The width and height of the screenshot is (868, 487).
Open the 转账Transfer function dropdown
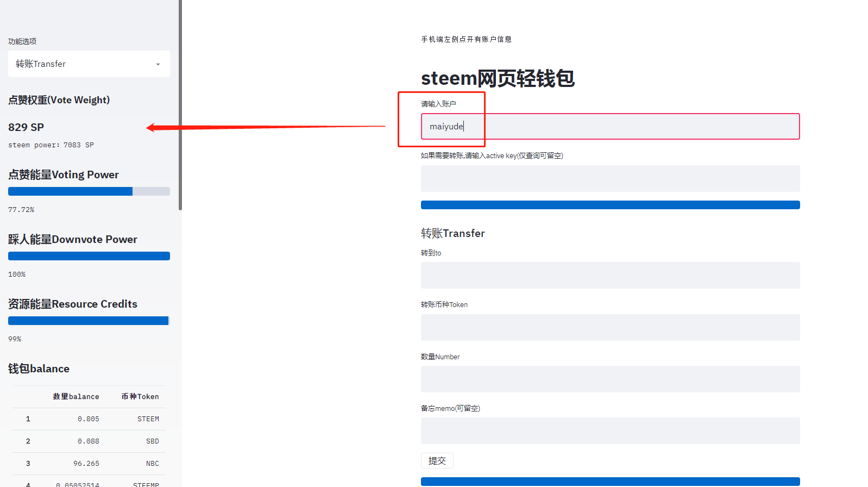pyautogui.click(x=89, y=64)
